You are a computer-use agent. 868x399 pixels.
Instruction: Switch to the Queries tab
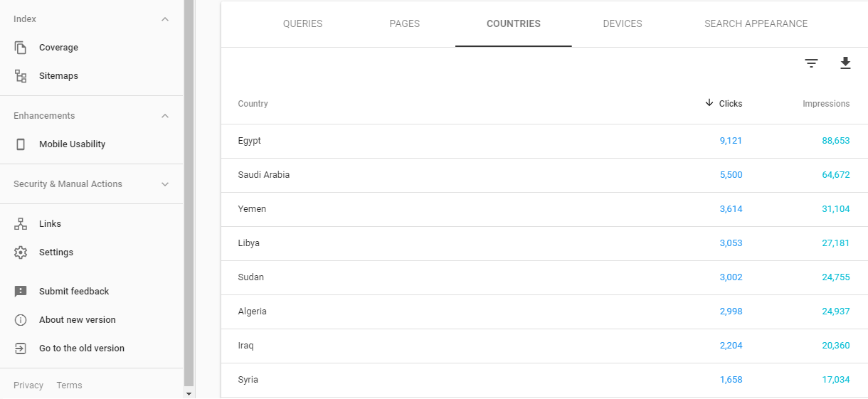pyautogui.click(x=302, y=23)
